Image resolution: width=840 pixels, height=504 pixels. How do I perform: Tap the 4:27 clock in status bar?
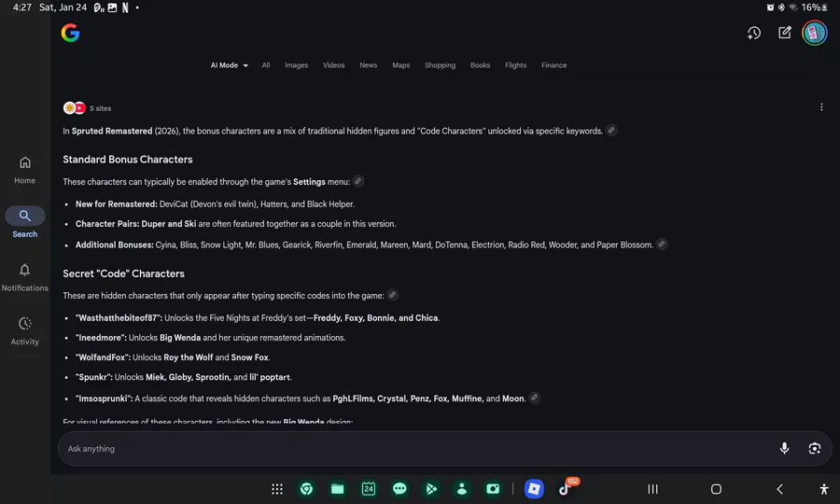[x=22, y=7]
